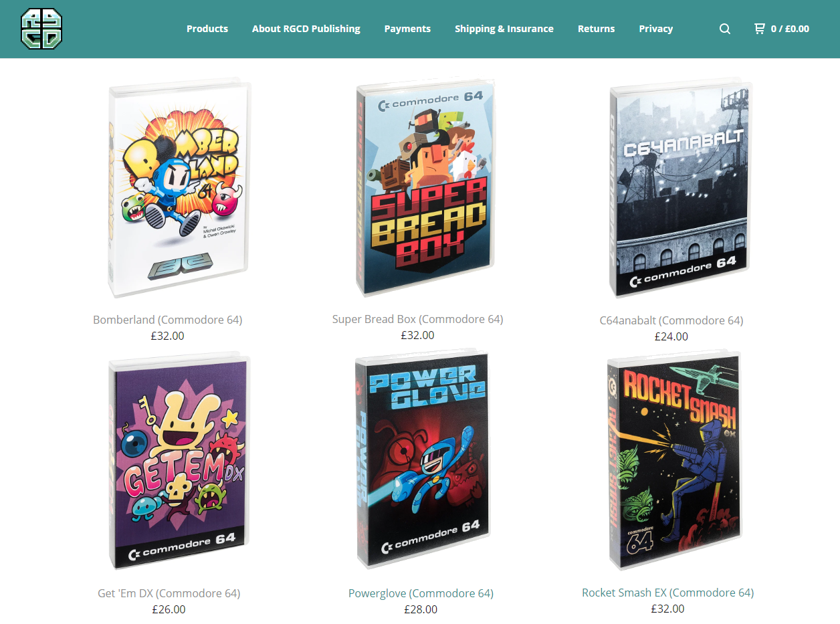
Task: Open the Products menu item
Action: click(x=207, y=29)
